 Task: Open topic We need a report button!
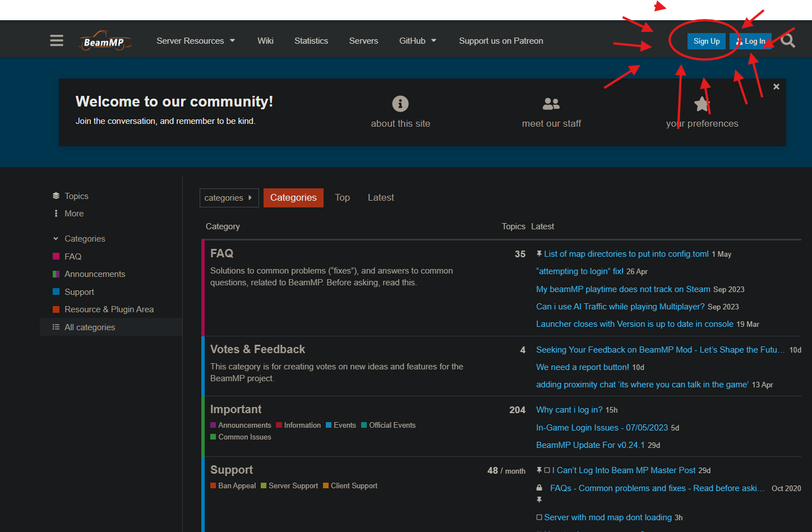583,367
